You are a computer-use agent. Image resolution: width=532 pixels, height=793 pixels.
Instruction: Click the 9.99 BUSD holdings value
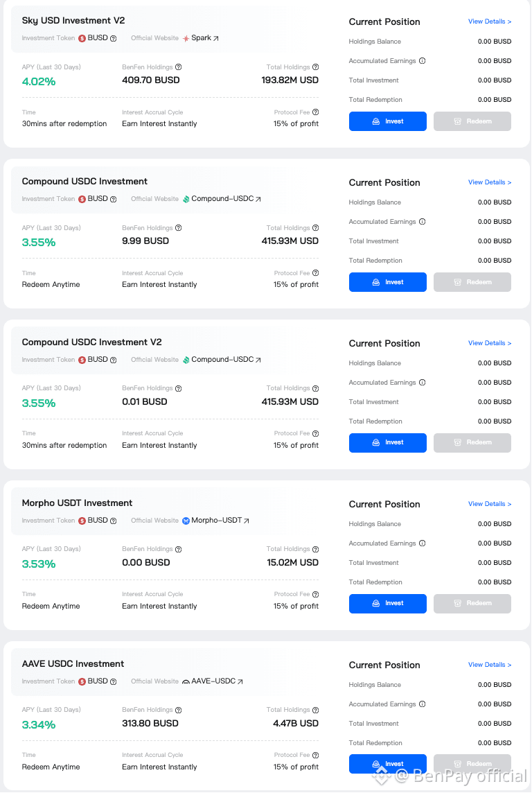(145, 241)
